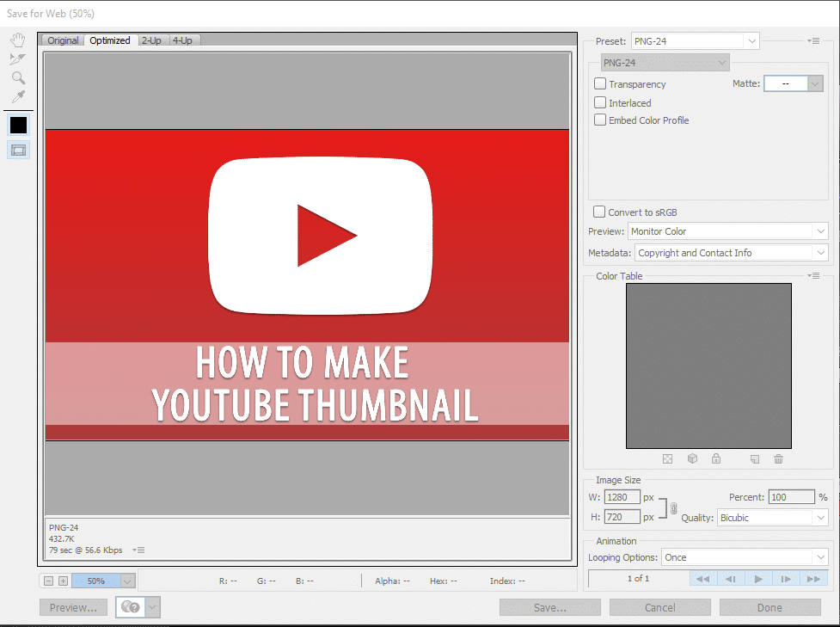Open the Preset dropdown
Viewport: 840px width, 627px height.
click(696, 41)
